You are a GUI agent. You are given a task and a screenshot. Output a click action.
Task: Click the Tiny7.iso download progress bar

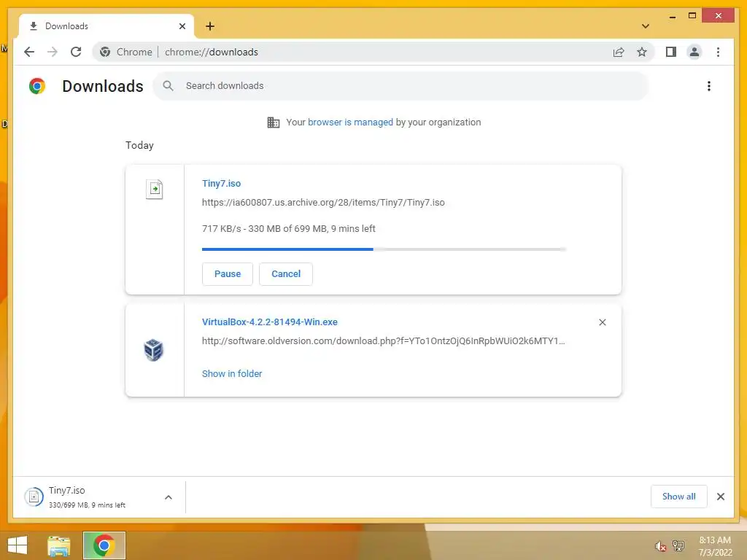pos(384,249)
